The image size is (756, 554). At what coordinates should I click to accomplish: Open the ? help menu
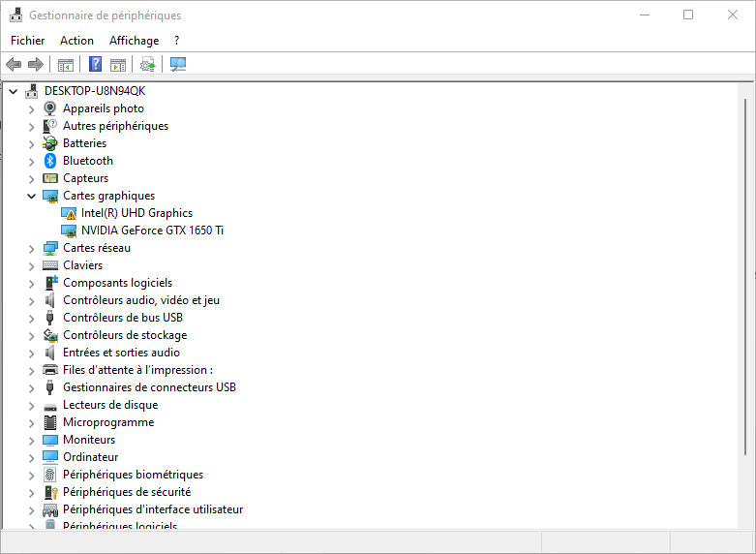(176, 41)
